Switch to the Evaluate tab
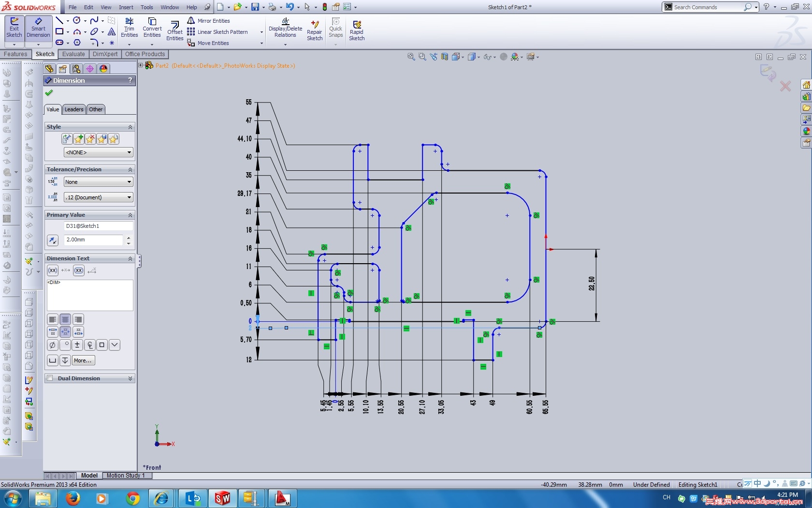 73,54
